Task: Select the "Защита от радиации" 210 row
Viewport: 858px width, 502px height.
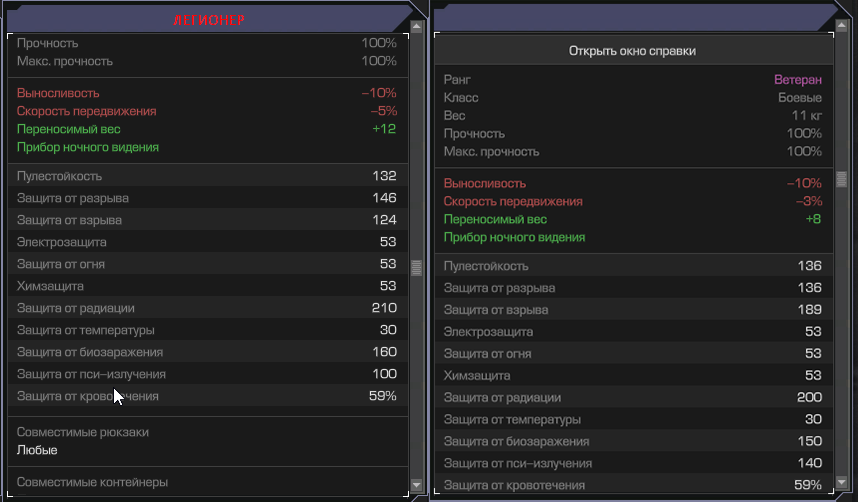Action: [207, 308]
